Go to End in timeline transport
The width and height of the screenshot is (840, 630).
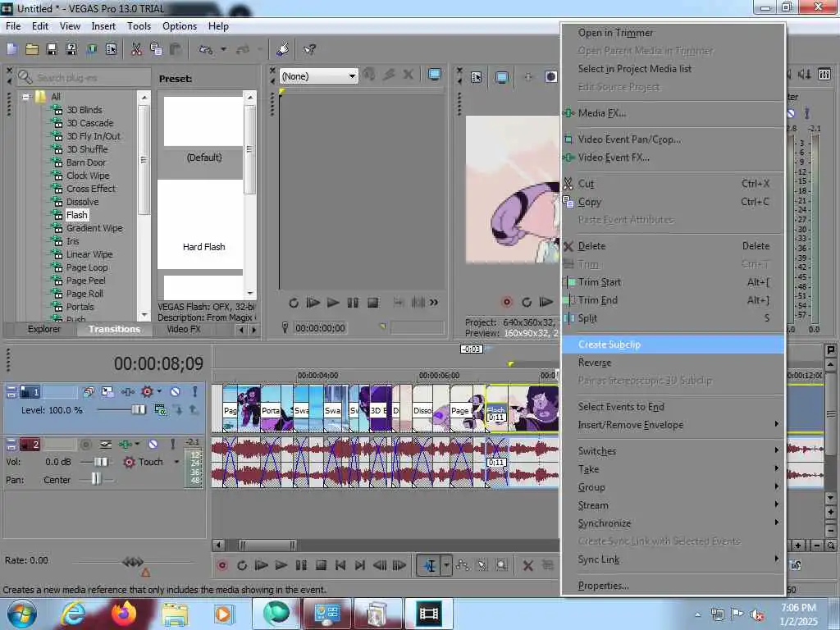click(360, 565)
